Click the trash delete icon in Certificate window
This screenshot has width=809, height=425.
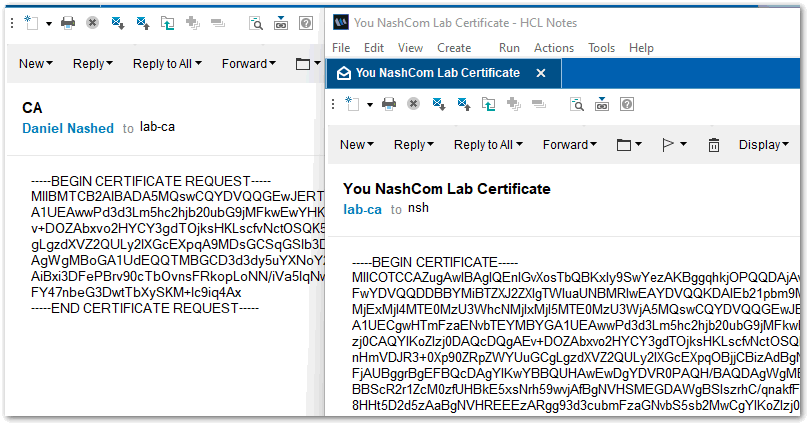[714, 145]
